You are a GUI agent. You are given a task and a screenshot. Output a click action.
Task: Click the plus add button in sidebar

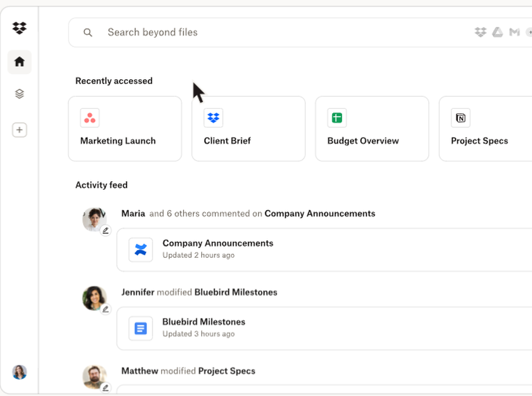click(x=19, y=130)
